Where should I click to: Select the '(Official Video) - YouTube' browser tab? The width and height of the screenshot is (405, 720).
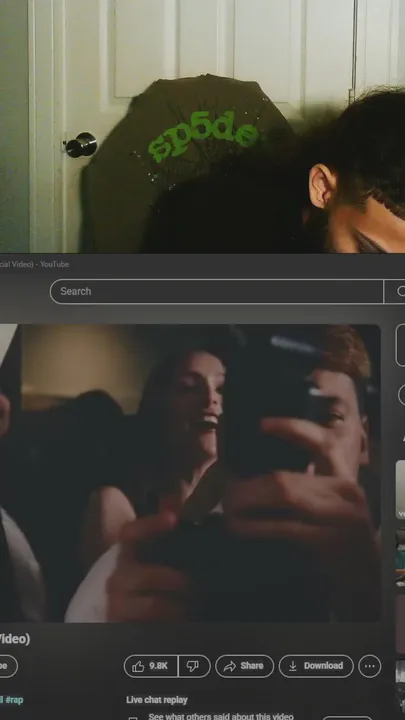[34, 264]
